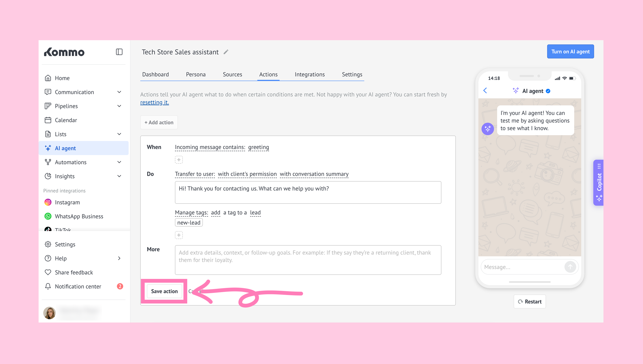This screenshot has height=364, width=643.
Task: Click Save action button
Action: pos(164,291)
